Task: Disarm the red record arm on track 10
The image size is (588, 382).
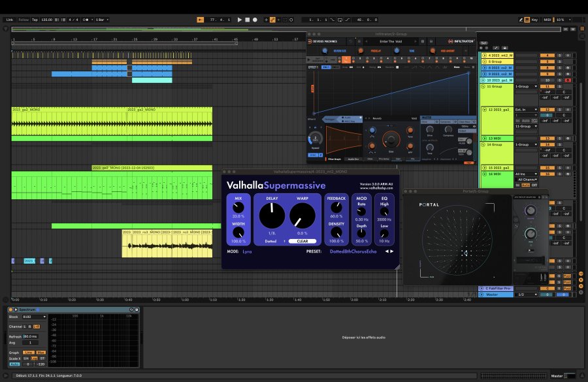Action: pyautogui.click(x=568, y=80)
